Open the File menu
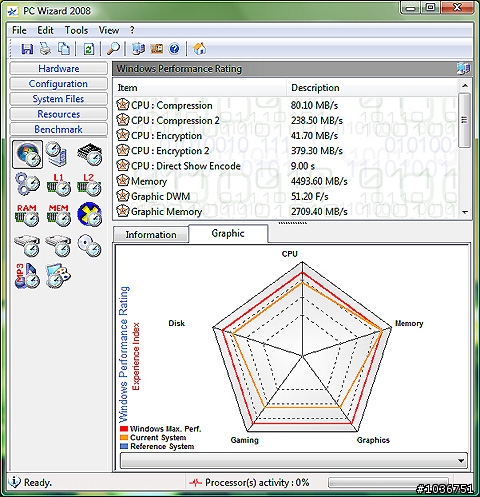The height and width of the screenshot is (497, 480). coord(19,30)
